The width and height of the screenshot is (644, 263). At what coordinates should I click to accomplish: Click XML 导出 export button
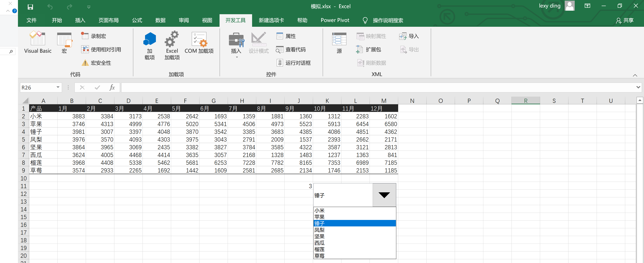point(409,50)
